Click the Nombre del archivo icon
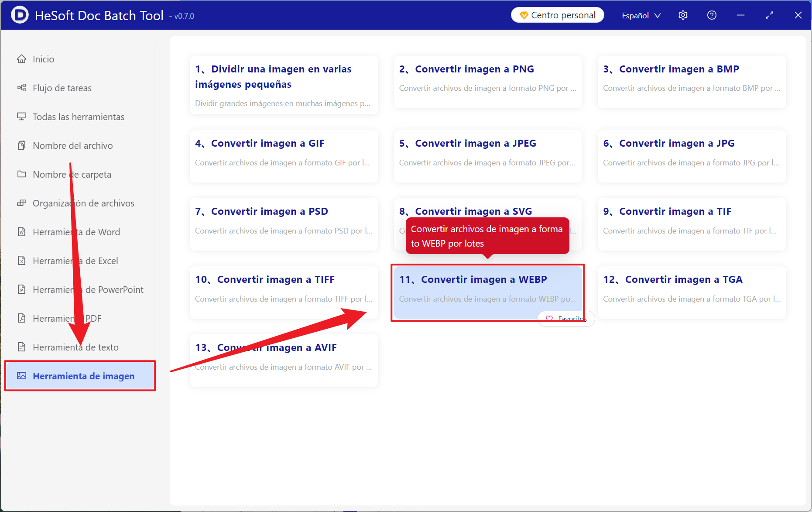 point(21,145)
